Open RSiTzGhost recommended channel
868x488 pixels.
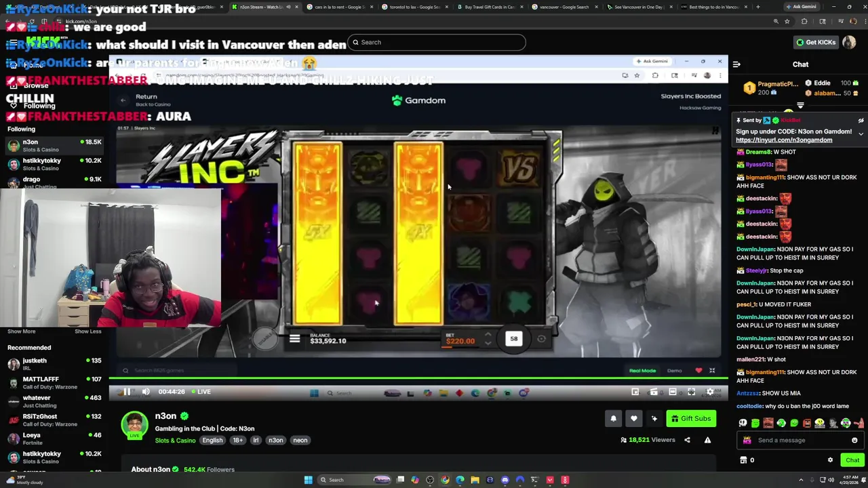point(54,420)
